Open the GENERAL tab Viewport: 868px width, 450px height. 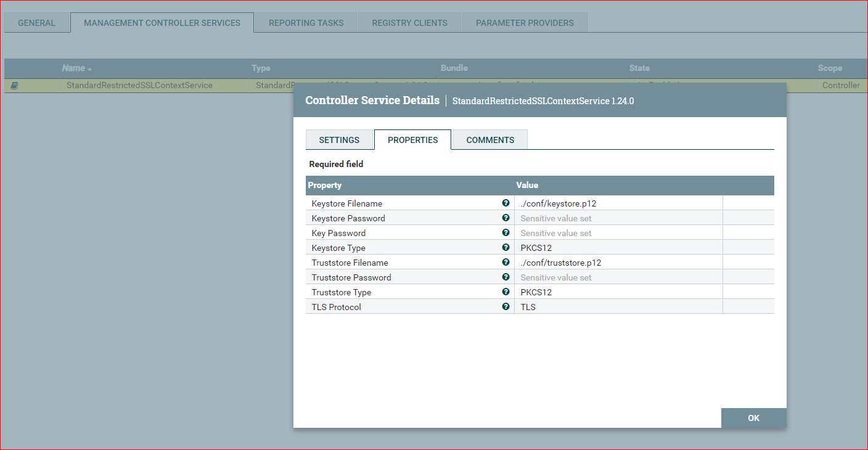click(36, 22)
